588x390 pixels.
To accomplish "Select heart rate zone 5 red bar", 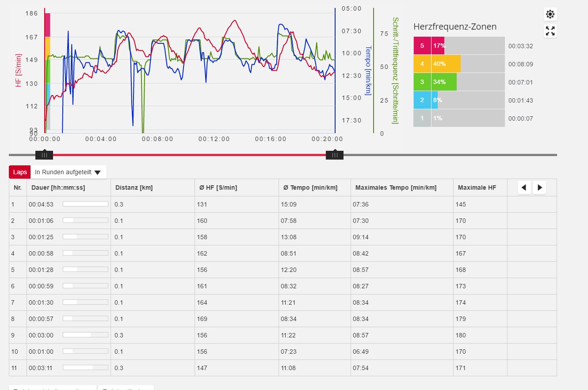I will click(438, 46).
